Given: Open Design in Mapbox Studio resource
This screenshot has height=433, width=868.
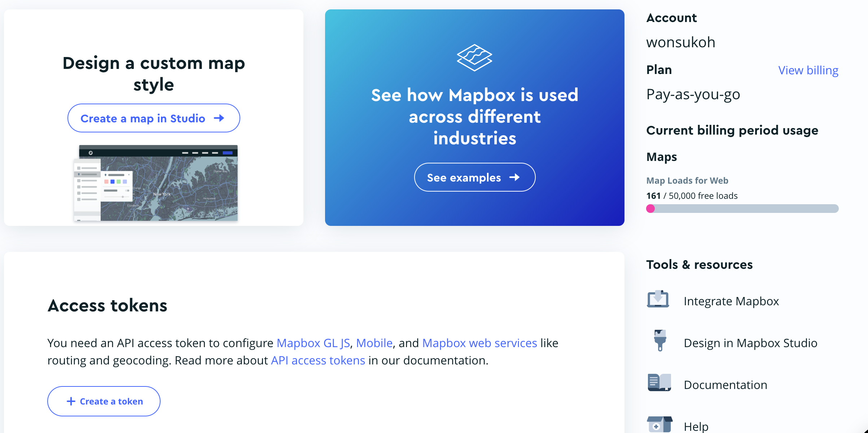Looking at the screenshot, I should point(750,343).
